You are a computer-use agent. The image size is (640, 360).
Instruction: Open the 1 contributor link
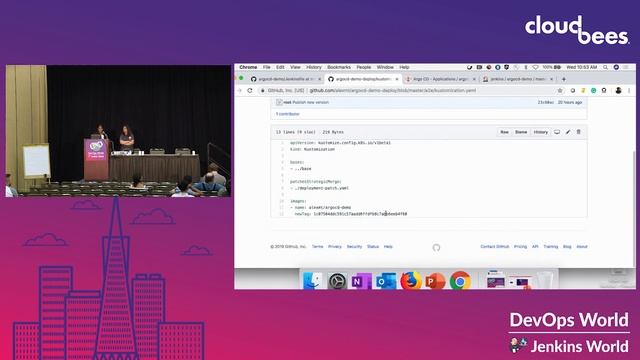pos(287,114)
